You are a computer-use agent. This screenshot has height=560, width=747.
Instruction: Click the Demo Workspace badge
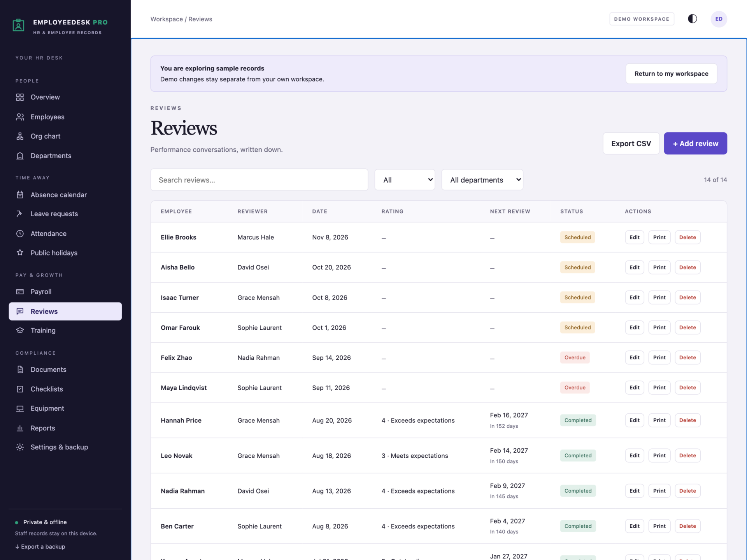642,19
